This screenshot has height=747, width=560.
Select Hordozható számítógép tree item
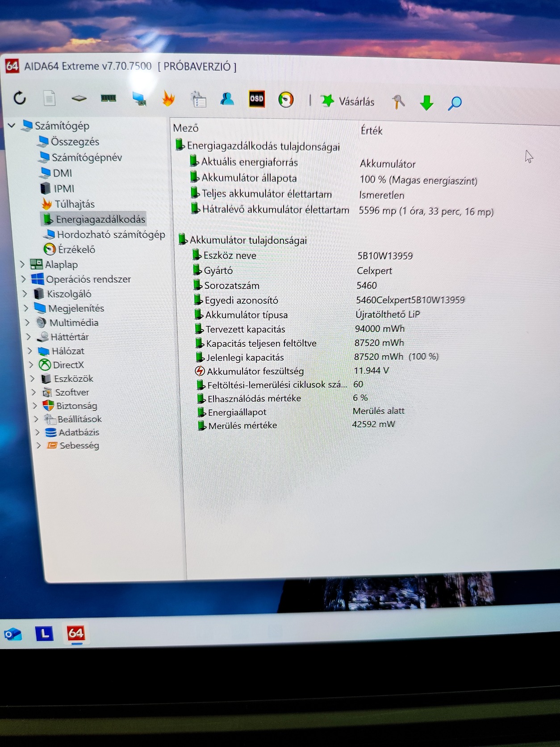[104, 234]
